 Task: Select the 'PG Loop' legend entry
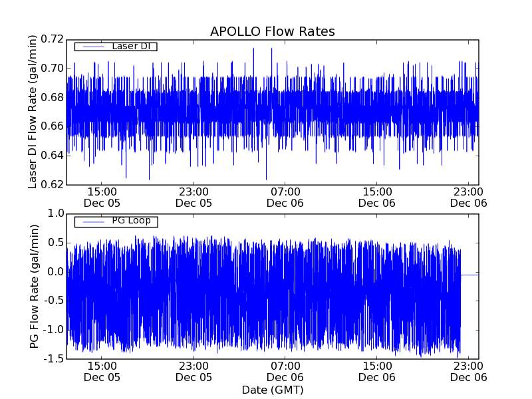click(116, 222)
